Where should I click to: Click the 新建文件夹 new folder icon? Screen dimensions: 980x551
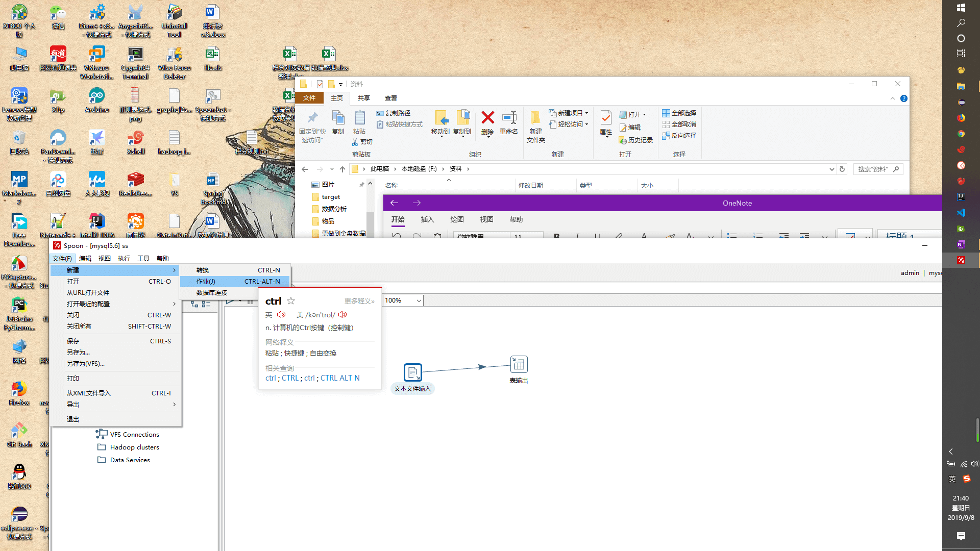click(535, 118)
